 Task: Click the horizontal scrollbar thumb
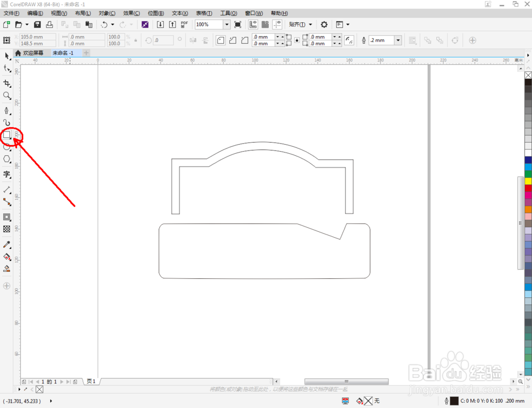tap(346, 381)
